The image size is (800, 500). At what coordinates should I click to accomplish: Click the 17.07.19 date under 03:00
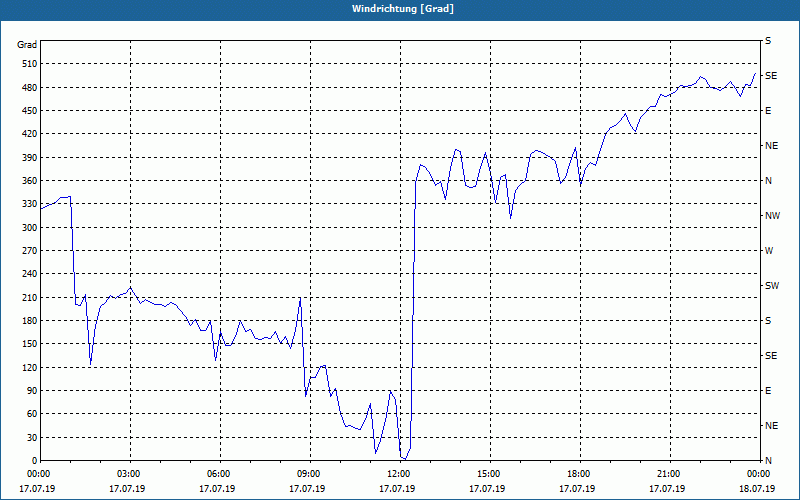pyautogui.click(x=127, y=489)
